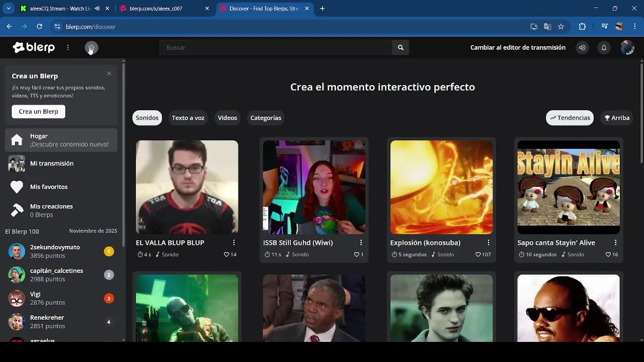
Task: Like EL VALLA BLUP BLUP with the heart
Action: click(226, 254)
